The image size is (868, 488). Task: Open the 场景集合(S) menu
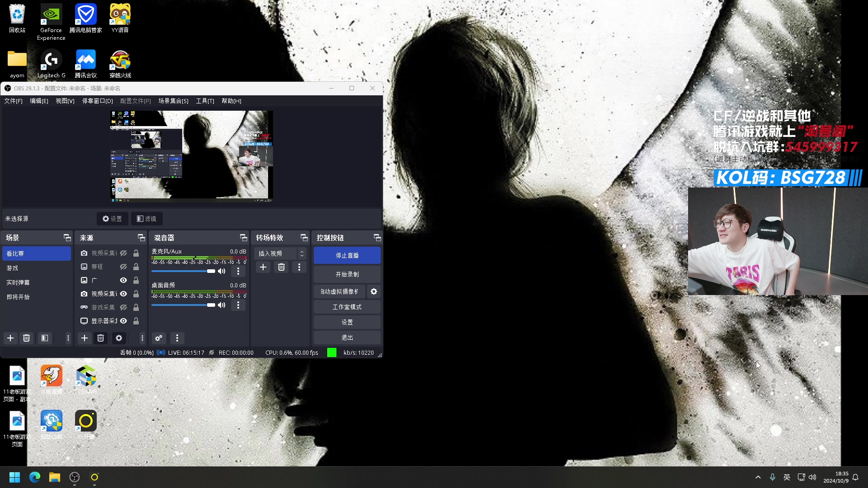(173, 101)
